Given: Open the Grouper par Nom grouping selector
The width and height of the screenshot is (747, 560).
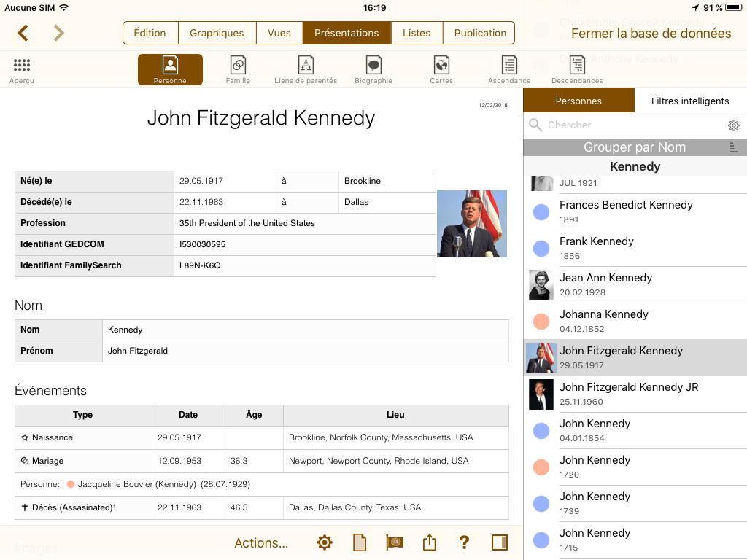Looking at the screenshot, I should tap(635, 147).
